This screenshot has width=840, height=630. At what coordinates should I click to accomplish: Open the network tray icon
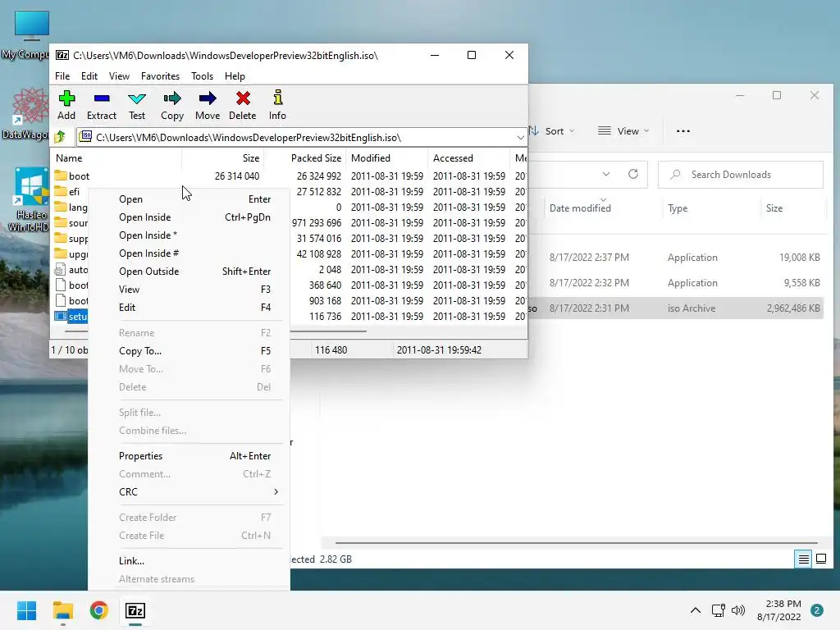718,610
